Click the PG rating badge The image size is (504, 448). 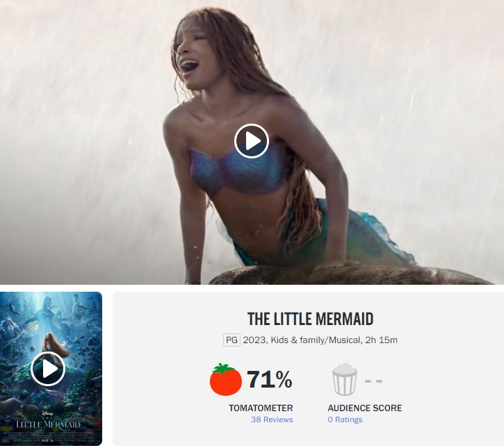231,340
